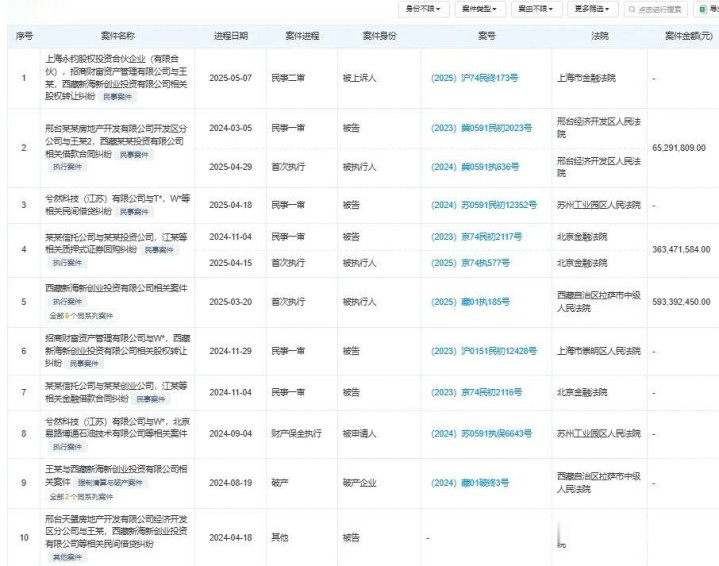This screenshot has height=566, width=719.
Task: Open case number (2024)藏01破终3号
Action: pyautogui.click(x=470, y=483)
